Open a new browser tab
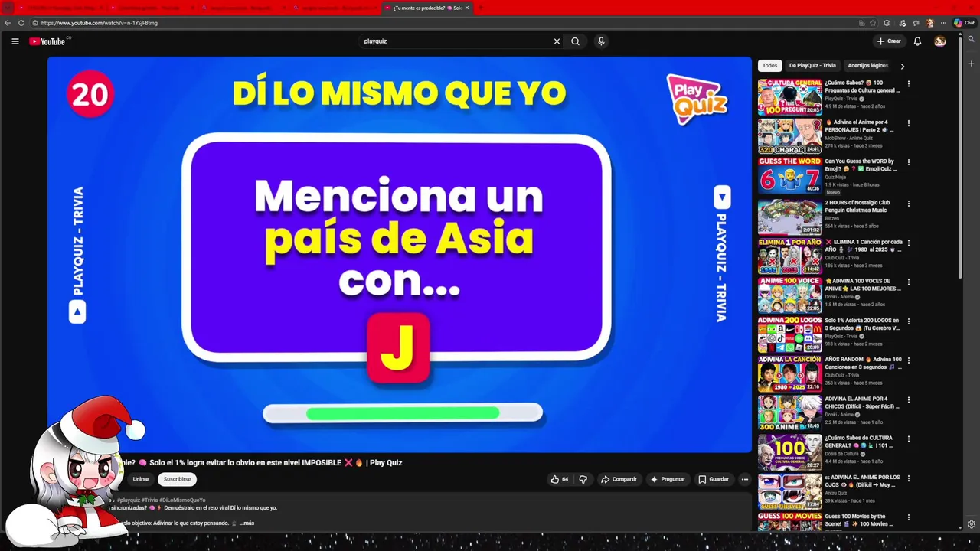 click(479, 8)
